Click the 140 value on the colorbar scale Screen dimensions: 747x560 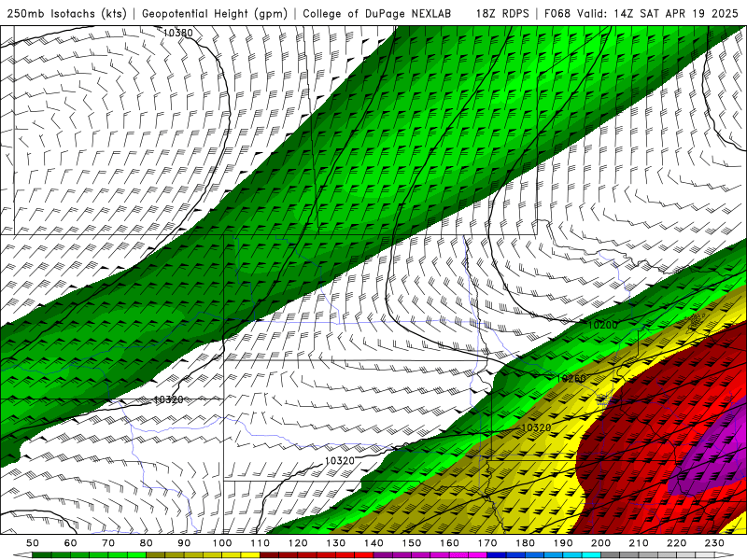pos(374,543)
